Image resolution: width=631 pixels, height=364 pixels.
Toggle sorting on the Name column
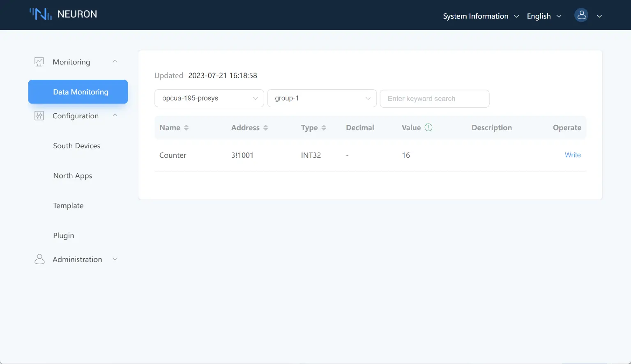coord(186,127)
